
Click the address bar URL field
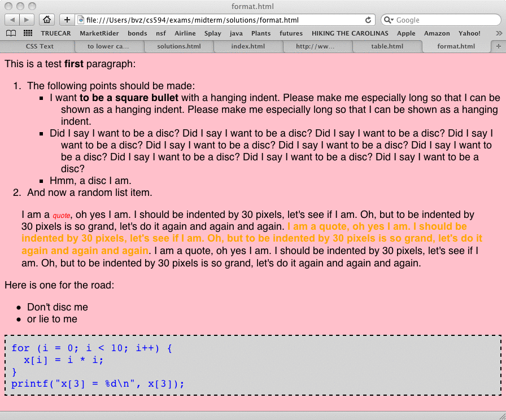(220, 20)
